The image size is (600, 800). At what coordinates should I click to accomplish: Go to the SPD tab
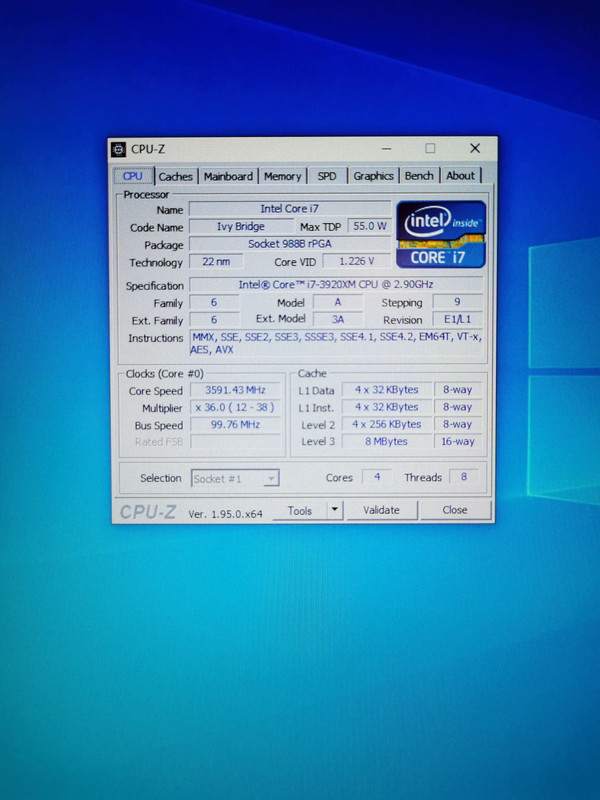tap(327, 176)
